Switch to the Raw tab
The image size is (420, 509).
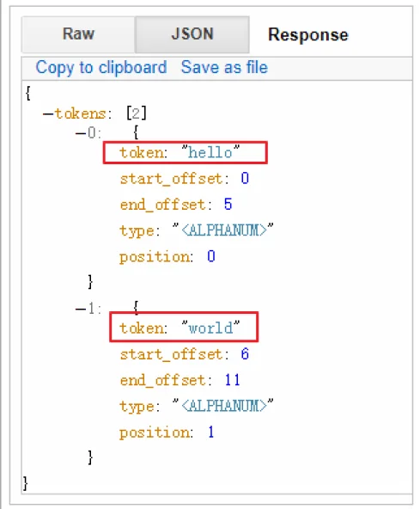click(78, 34)
